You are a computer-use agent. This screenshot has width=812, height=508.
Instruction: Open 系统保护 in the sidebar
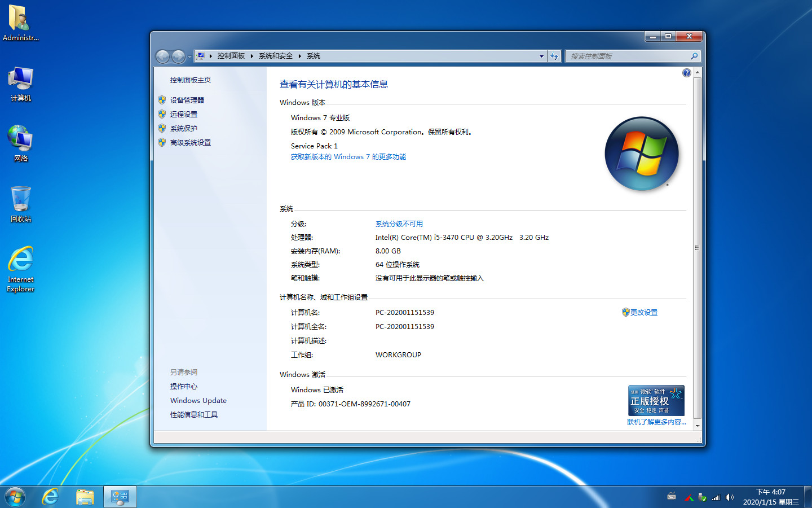tap(184, 128)
